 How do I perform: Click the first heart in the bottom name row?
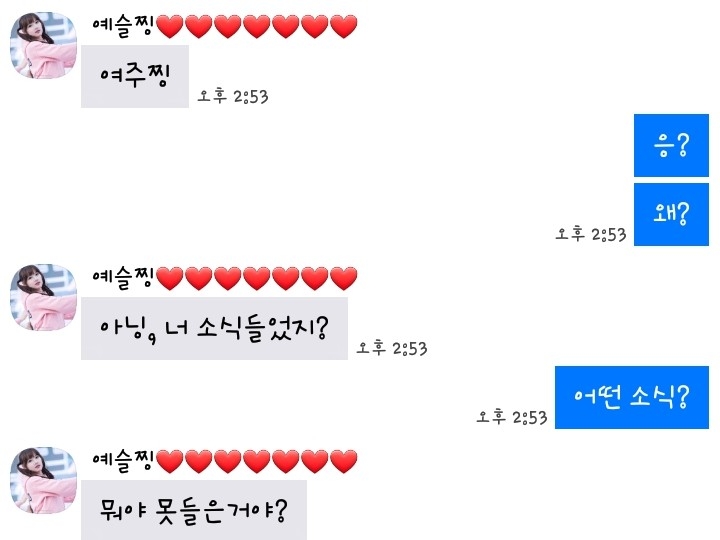click(x=170, y=461)
